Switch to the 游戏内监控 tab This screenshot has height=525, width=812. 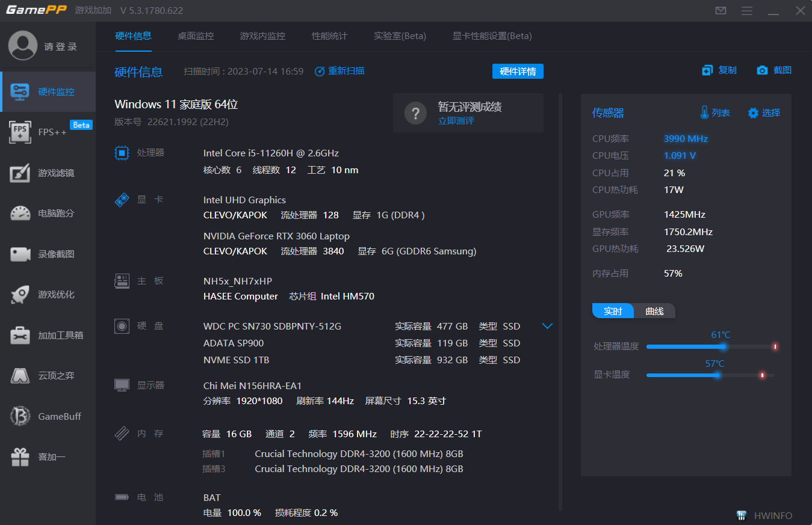[x=262, y=36]
